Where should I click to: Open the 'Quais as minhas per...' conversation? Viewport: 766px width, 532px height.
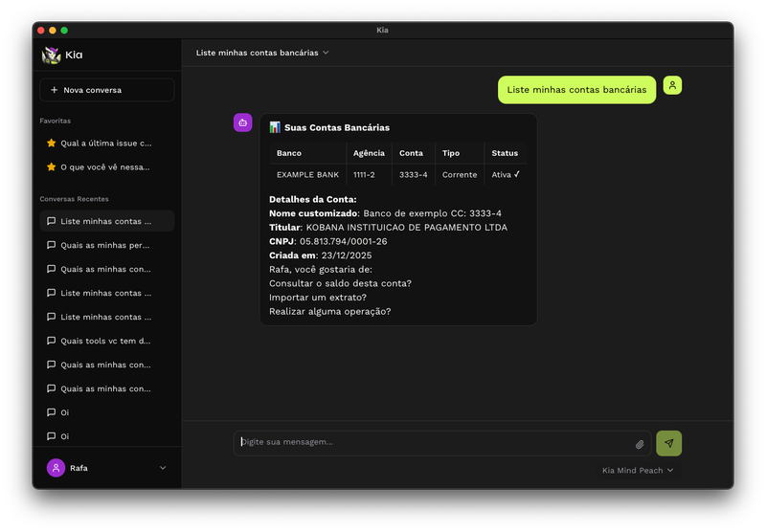coord(106,245)
